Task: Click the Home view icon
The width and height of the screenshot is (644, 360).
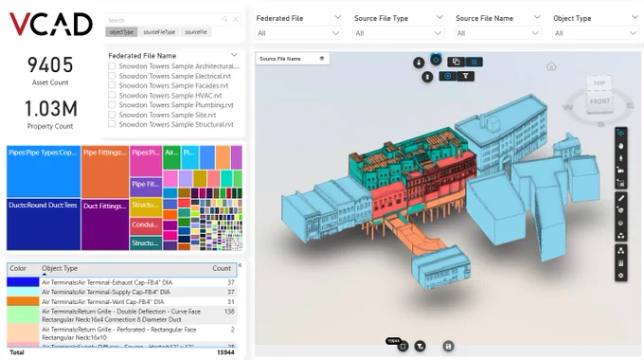Action: [x=551, y=66]
